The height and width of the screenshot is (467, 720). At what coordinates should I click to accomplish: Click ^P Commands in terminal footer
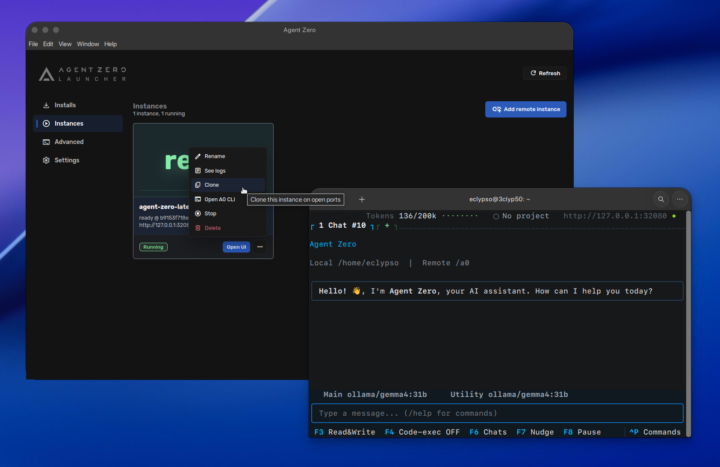tap(655, 432)
